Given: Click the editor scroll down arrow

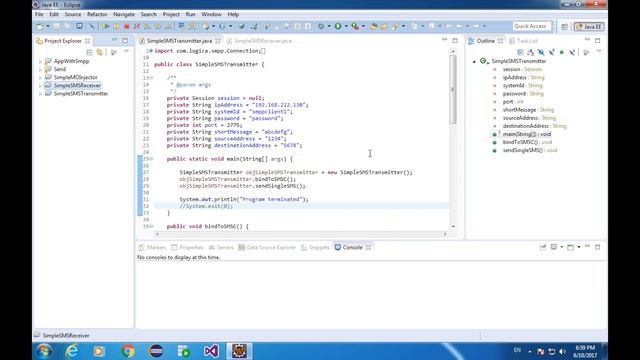Looking at the screenshot, I should pos(453,226).
